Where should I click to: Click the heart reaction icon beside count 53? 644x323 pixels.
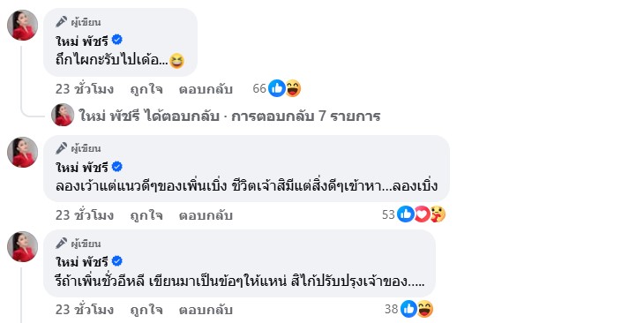point(422,214)
